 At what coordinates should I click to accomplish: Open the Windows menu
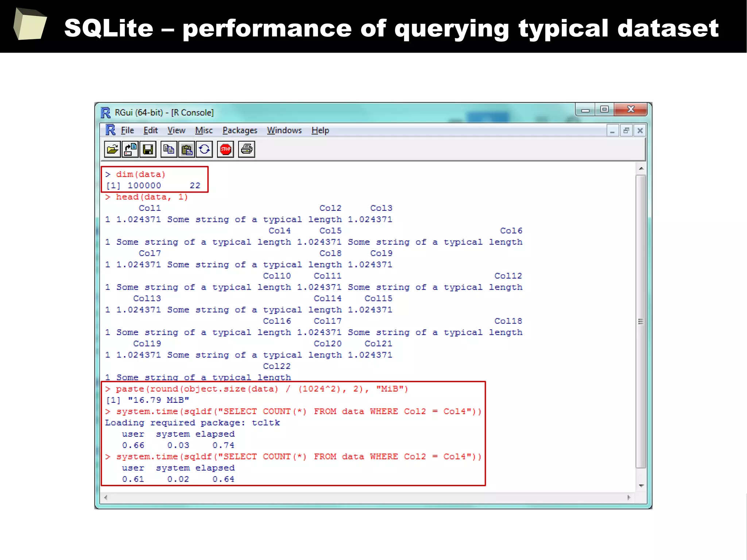[284, 130]
